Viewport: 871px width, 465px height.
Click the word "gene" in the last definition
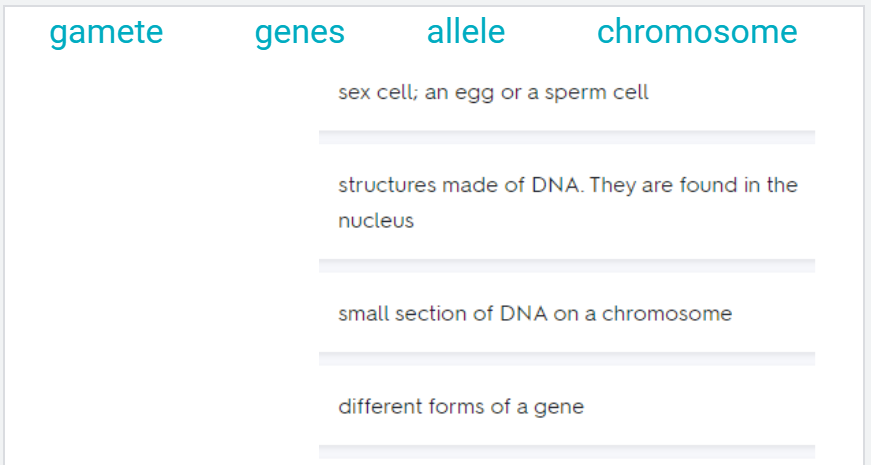[561, 407]
